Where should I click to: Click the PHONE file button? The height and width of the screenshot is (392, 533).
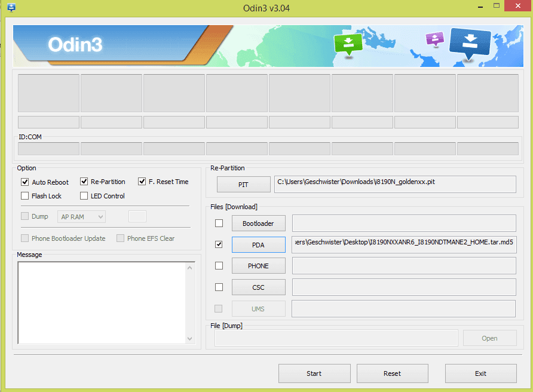[258, 266]
